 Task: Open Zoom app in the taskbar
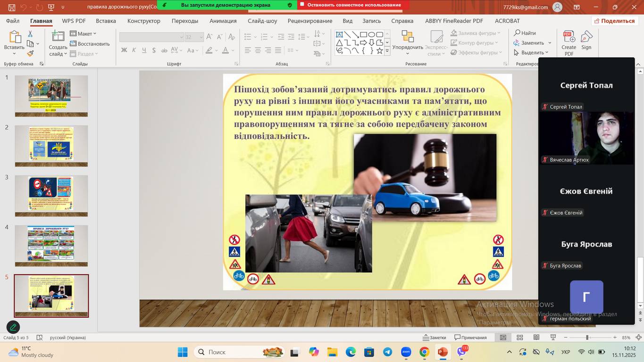pos(406,352)
